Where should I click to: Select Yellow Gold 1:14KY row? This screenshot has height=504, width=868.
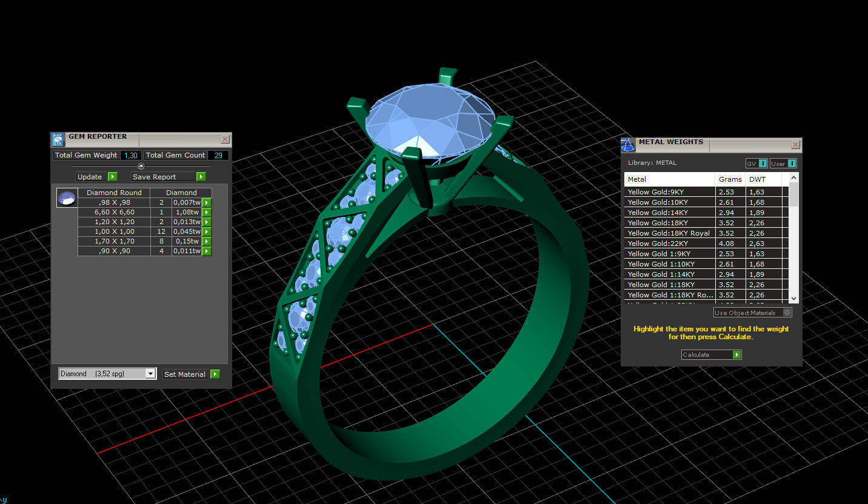(x=707, y=274)
